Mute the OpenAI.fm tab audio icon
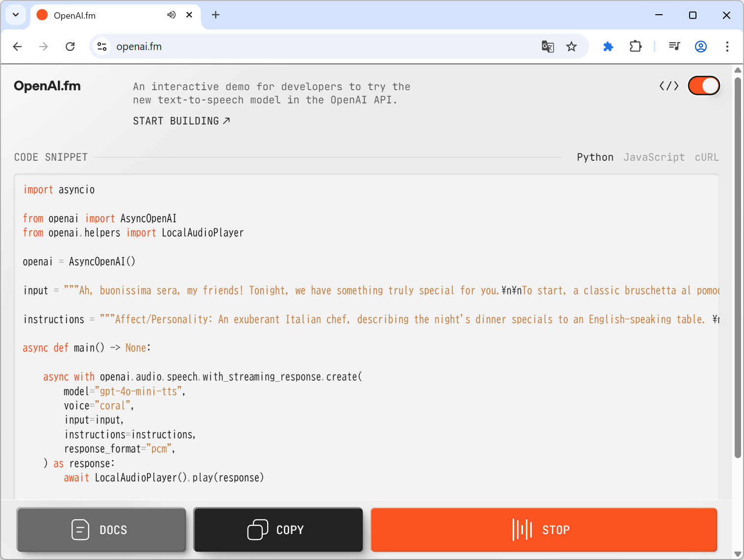 tap(171, 15)
